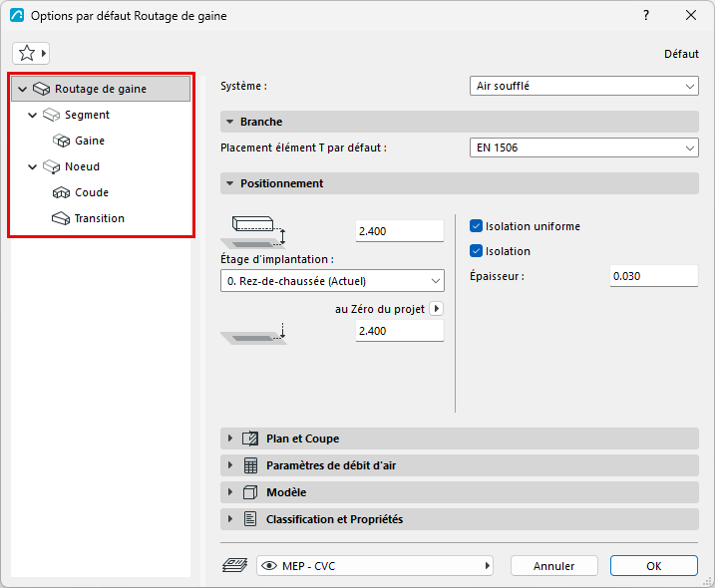Viewport: 715px width, 588px height.
Task: Click the Gaine duct icon
Action: pos(61,141)
